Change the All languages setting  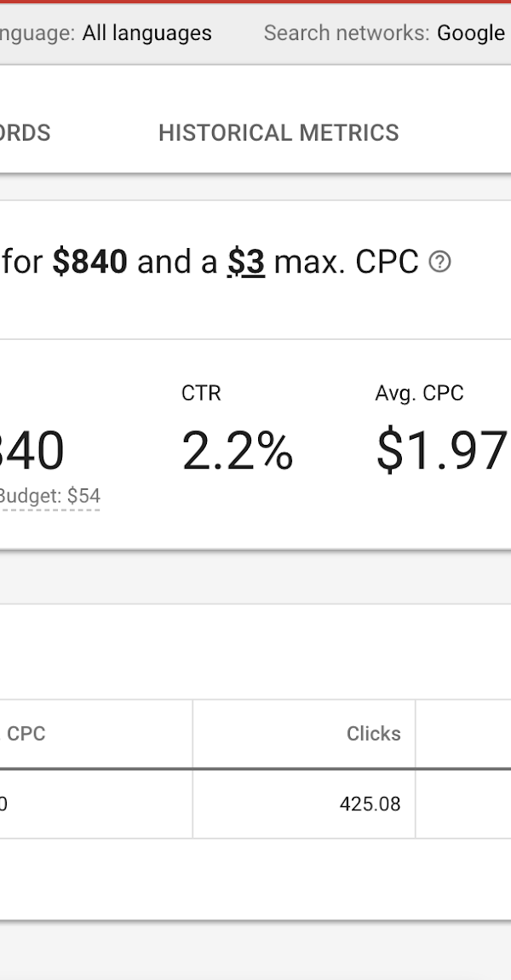click(x=146, y=33)
